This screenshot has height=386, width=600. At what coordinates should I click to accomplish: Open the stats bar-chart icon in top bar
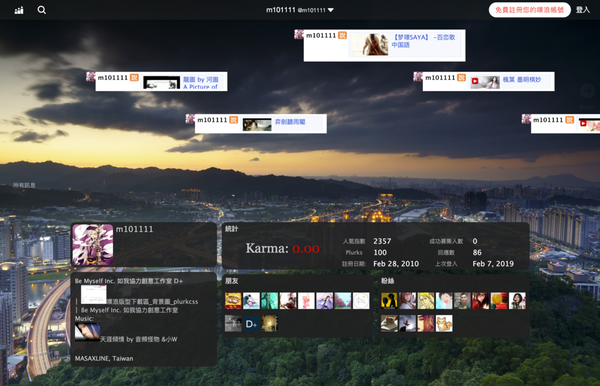(19, 10)
